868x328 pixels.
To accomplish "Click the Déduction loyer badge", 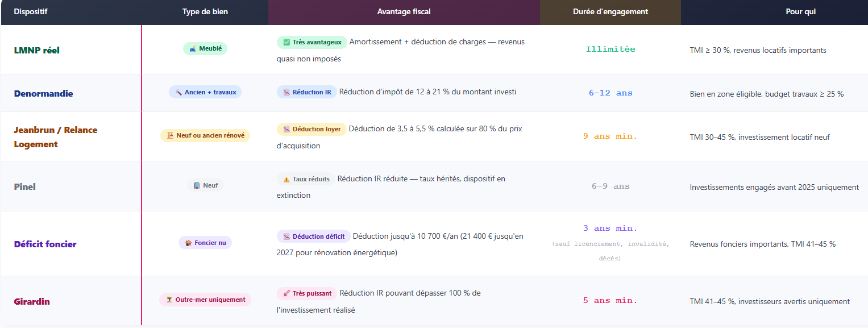I will pos(312,129).
